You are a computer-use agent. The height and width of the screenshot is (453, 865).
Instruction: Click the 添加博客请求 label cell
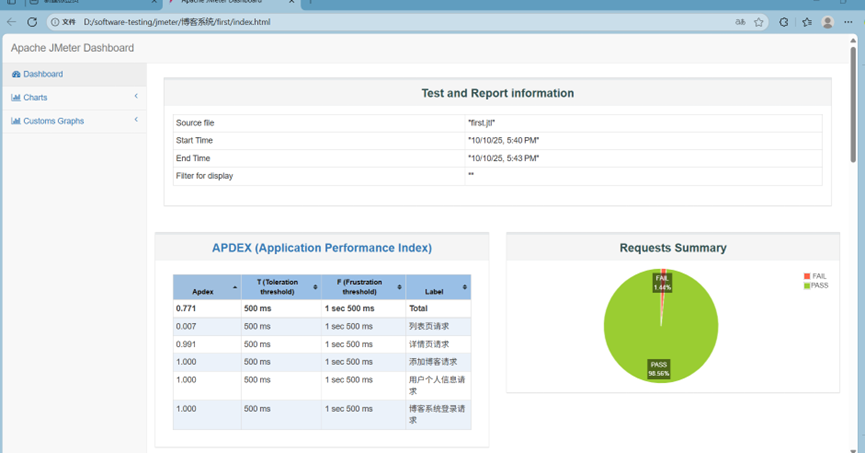(x=438, y=362)
